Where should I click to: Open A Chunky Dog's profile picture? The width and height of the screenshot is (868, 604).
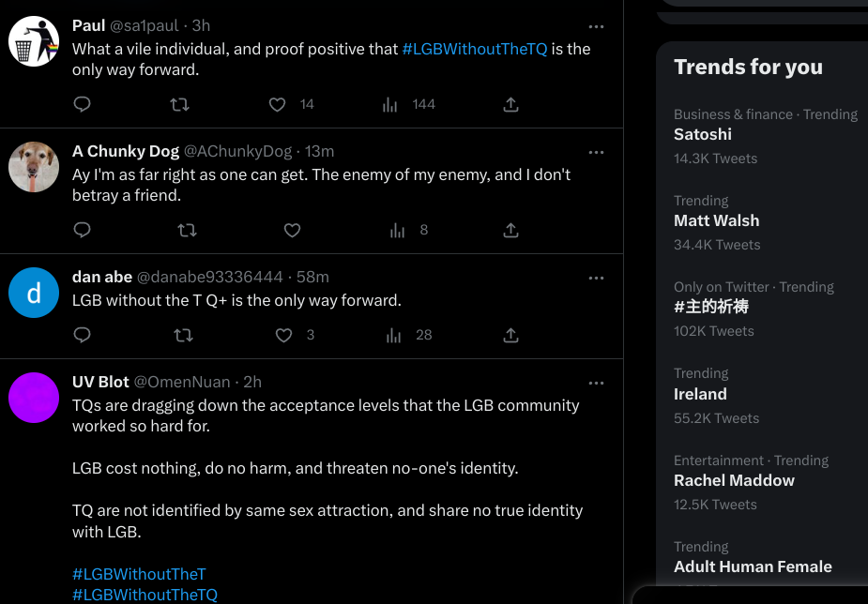[x=34, y=167]
